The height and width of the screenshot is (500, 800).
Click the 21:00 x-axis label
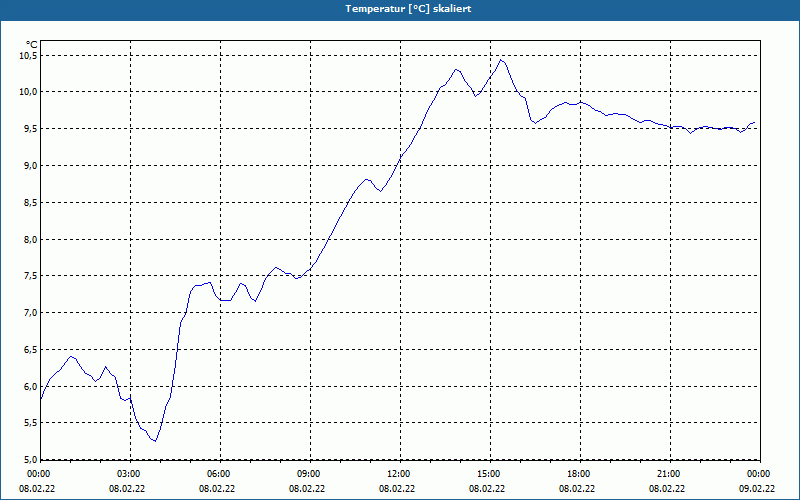pyautogui.click(x=669, y=474)
